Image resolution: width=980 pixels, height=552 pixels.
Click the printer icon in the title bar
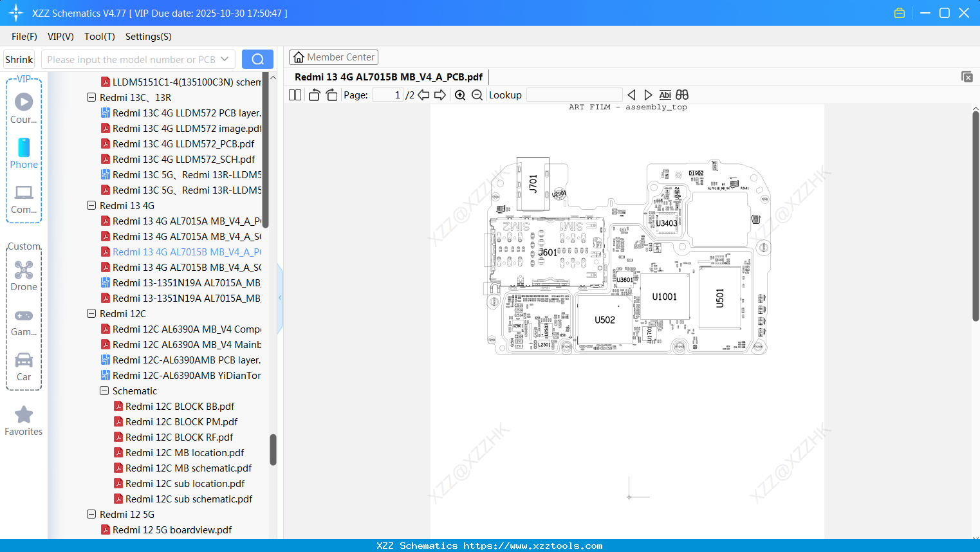point(899,12)
